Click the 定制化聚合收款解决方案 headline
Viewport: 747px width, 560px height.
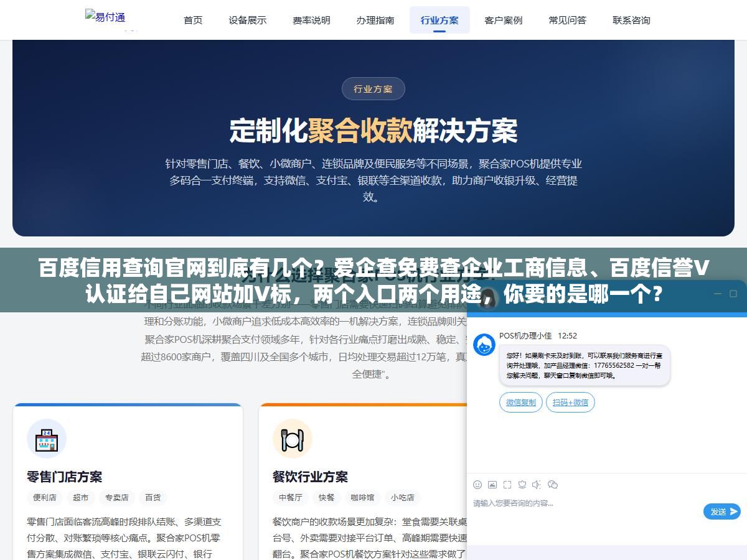pyautogui.click(x=374, y=130)
